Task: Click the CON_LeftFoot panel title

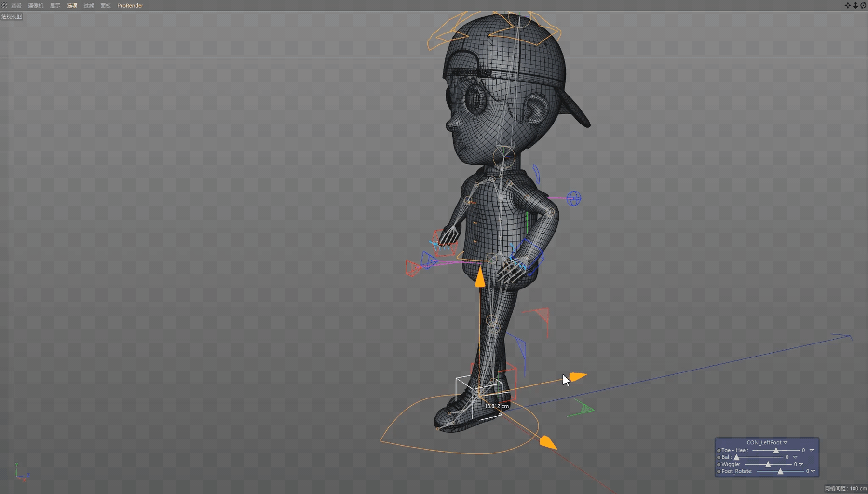Action: [x=764, y=442]
